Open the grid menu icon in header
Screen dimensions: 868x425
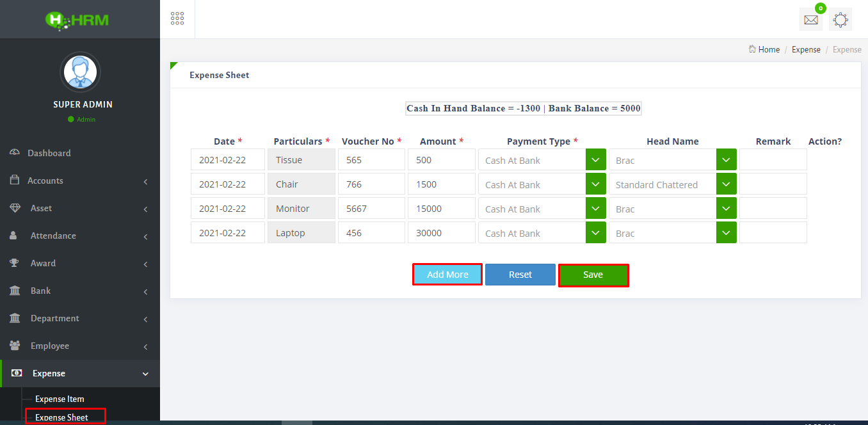point(177,19)
